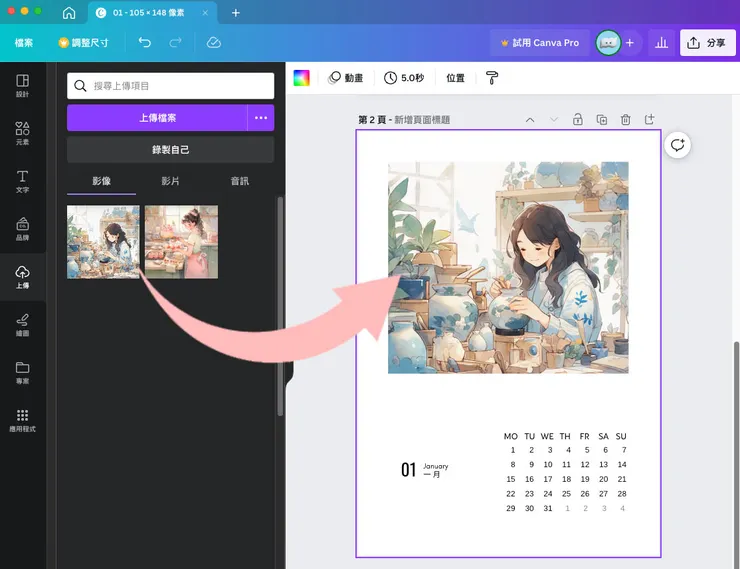Select the January 一月 text on canvas
Screen dimensions: 740x569
pyautogui.click(x=435, y=470)
